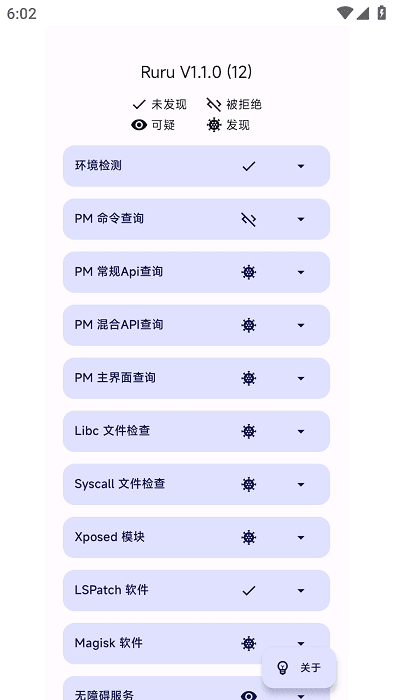Expand the 环境检测 dropdown arrow
This screenshot has width=393, height=700.
[x=301, y=166]
